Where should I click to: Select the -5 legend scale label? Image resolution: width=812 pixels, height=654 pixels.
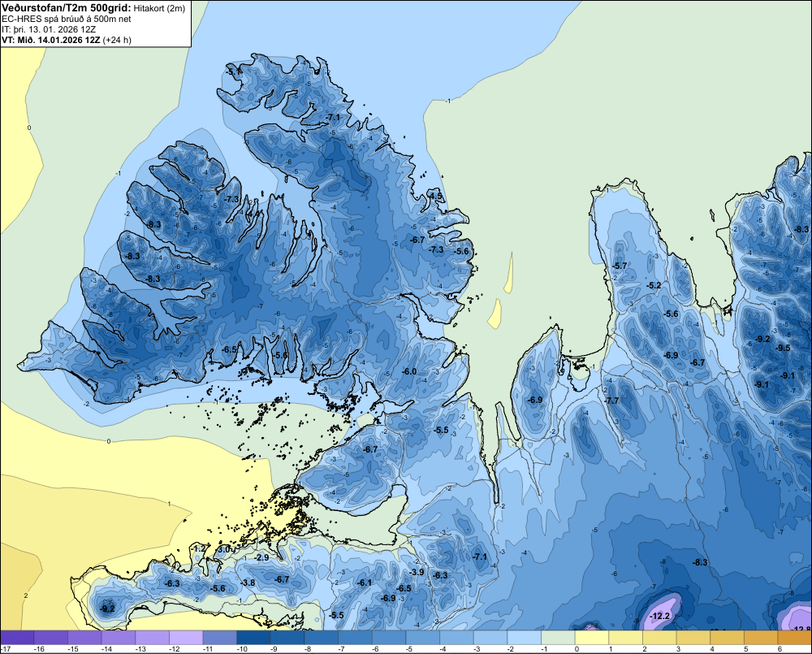tap(409, 649)
